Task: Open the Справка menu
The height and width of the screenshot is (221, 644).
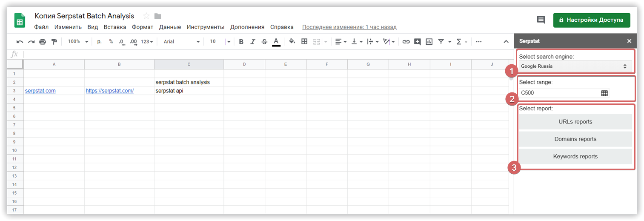Action: pyautogui.click(x=282, y=27)
